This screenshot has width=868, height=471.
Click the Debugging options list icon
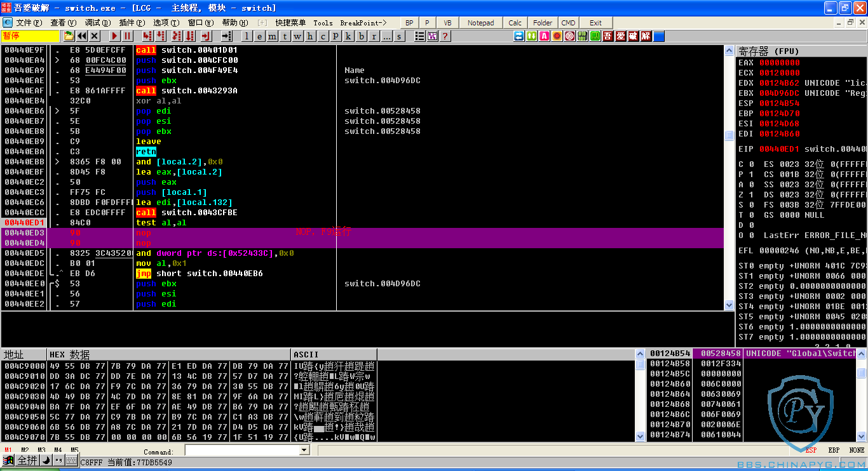(x=420, y=36)
